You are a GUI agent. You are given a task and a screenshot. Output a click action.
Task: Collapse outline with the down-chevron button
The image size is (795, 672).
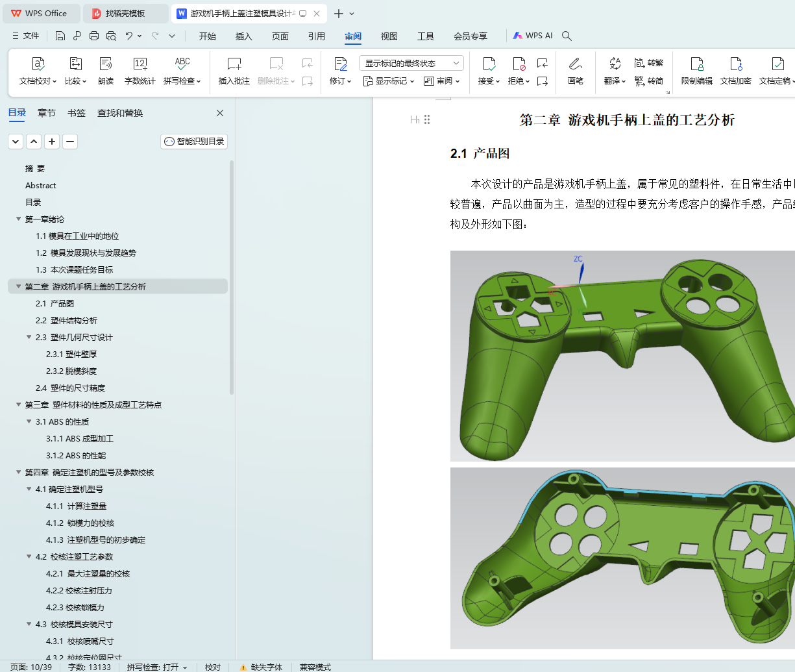point(16,142)
